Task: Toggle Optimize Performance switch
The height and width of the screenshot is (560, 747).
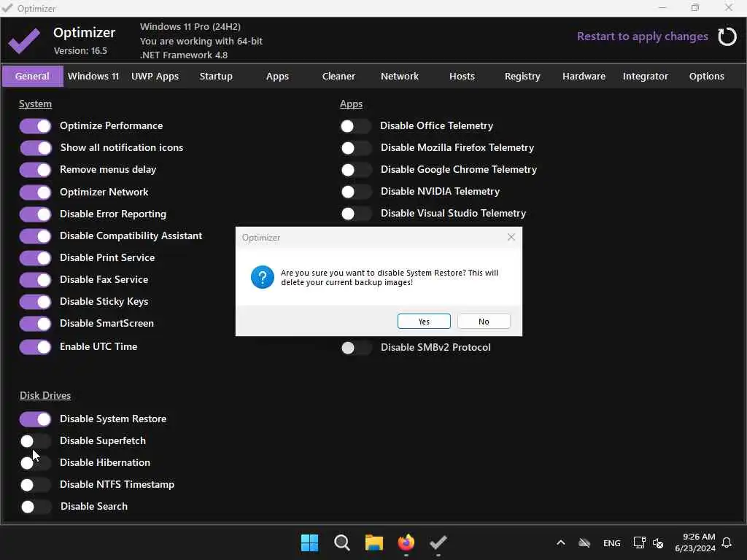Action: [35, 126]
